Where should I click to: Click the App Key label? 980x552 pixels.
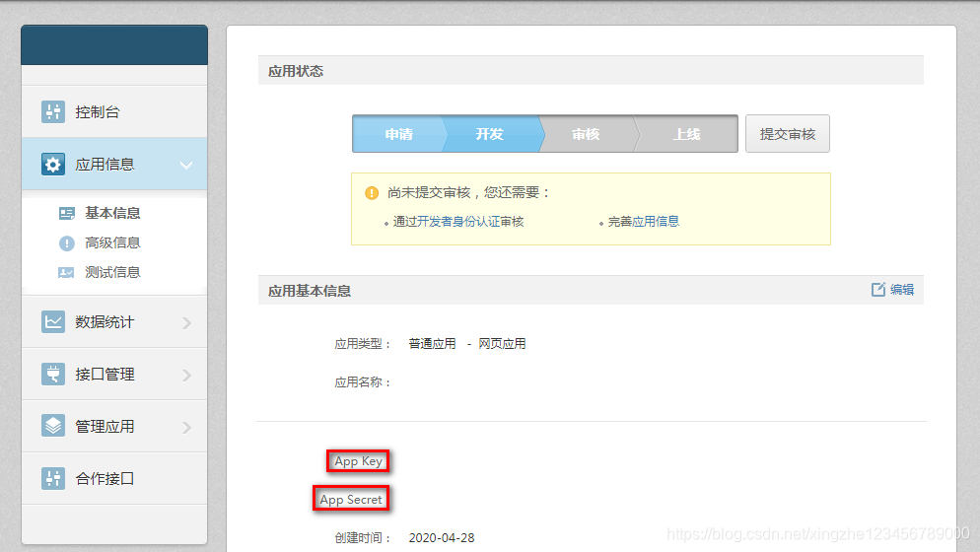tap(358, 461)
